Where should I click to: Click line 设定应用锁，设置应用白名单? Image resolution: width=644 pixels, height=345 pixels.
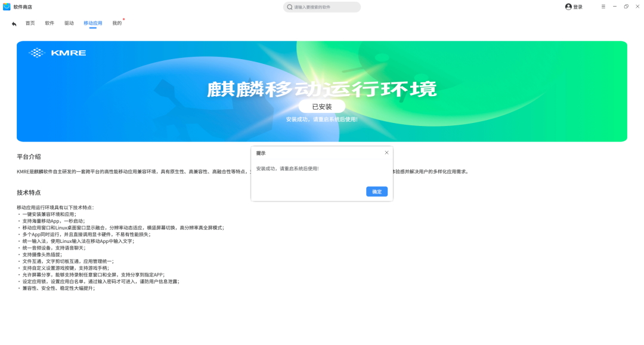101,282
